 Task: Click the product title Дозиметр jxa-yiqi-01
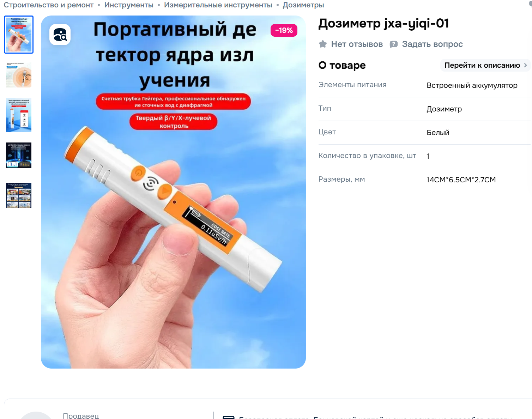(x=383, y=24)
